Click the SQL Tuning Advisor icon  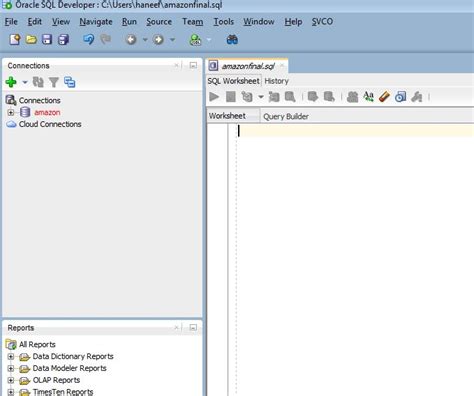click(290, 97)
